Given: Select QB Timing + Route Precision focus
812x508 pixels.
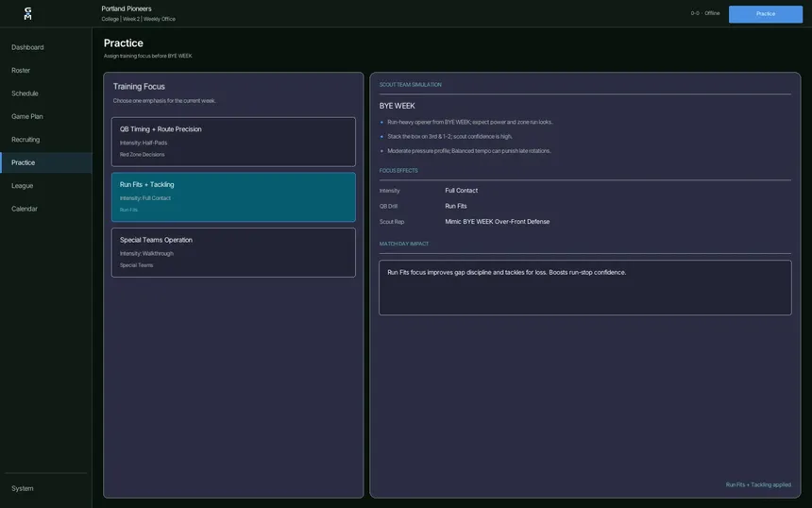Looking at the screenshot, I should point(233,142).
